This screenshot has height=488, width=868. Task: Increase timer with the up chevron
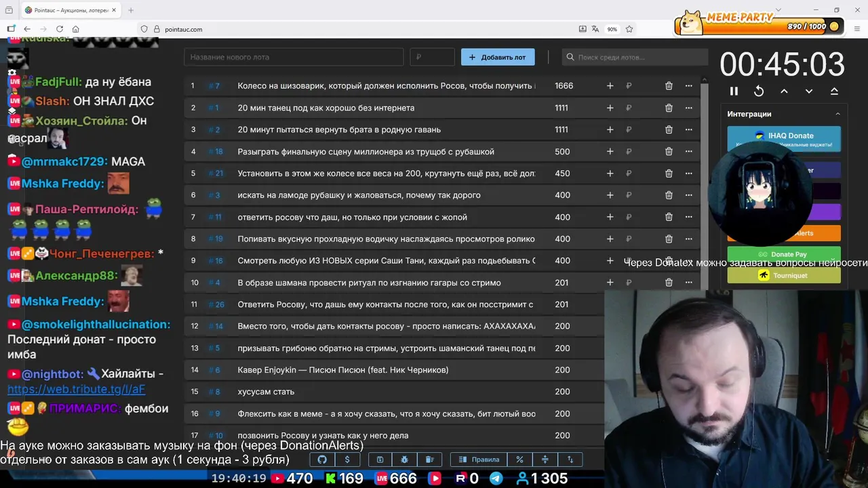click(784, 91)
